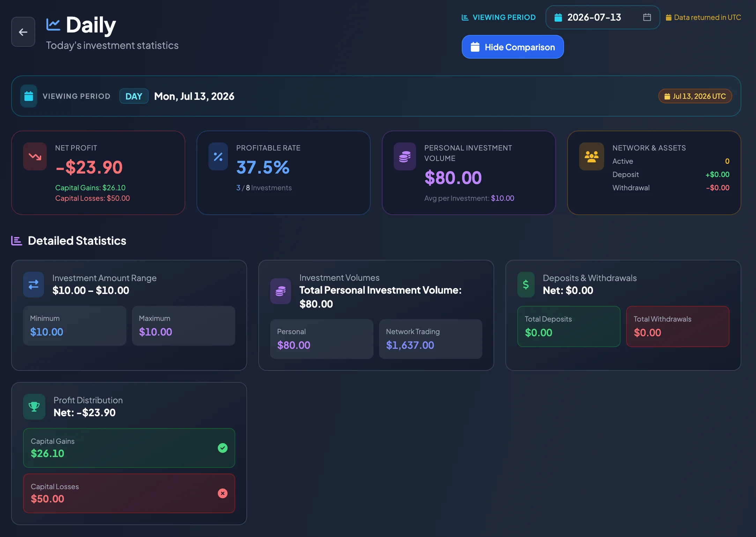Click the Deposit +$0.00 value
This screenshot has height=537, width=756.
click(717, 175)
